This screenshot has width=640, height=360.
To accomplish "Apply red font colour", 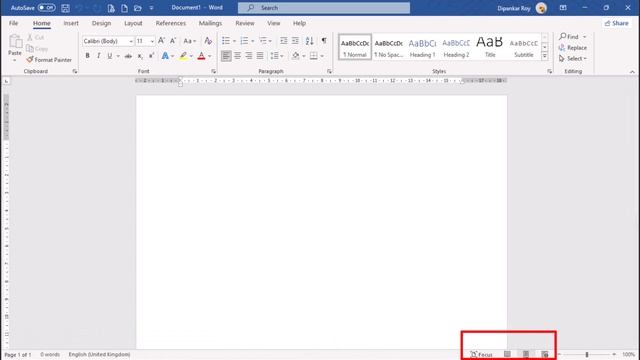I will pos(201,56).
